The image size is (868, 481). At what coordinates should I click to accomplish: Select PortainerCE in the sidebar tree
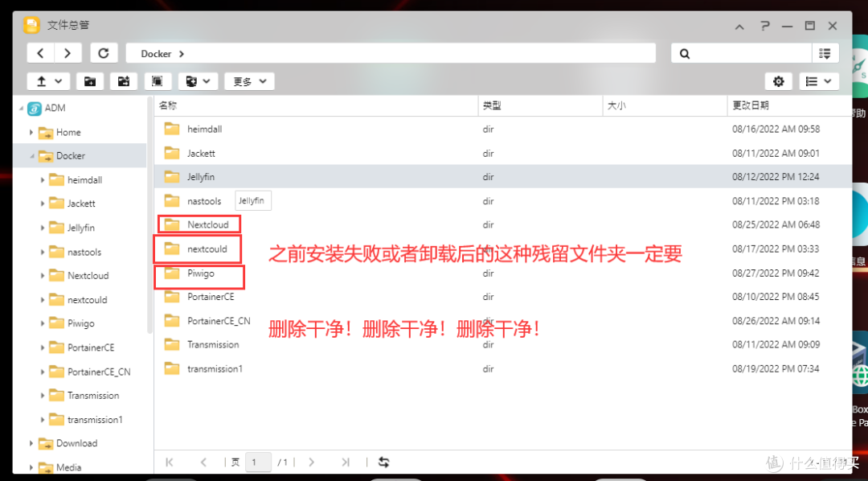tap(91, 347)
